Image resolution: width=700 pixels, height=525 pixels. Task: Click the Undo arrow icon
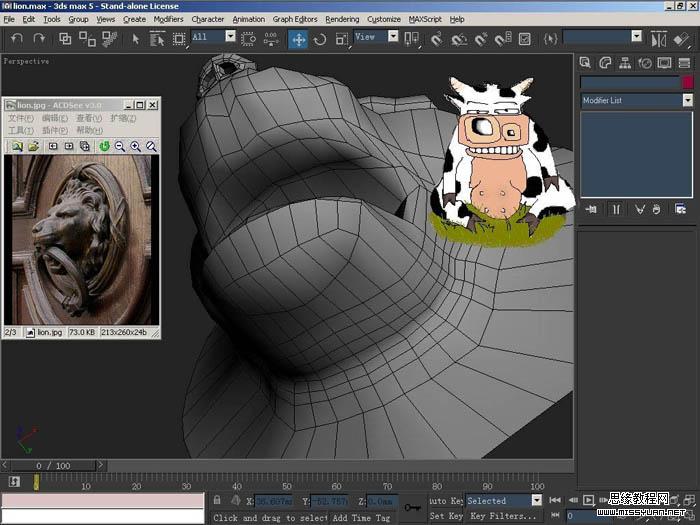pyautogui.click(x=17, y=39)
